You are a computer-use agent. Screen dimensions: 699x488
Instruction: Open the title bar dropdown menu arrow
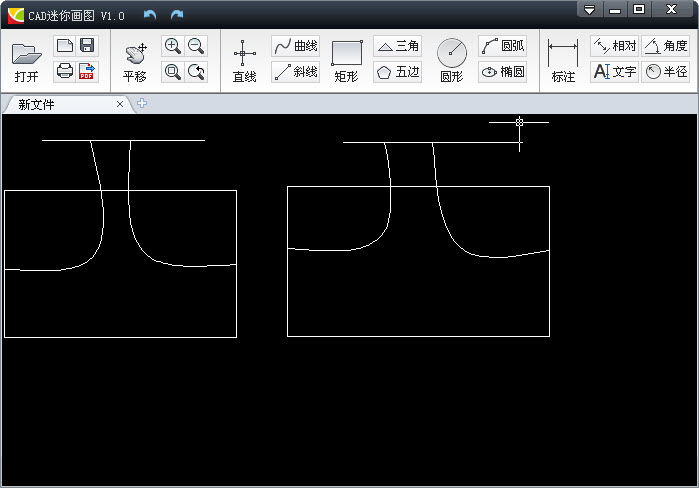coord(590,10)
